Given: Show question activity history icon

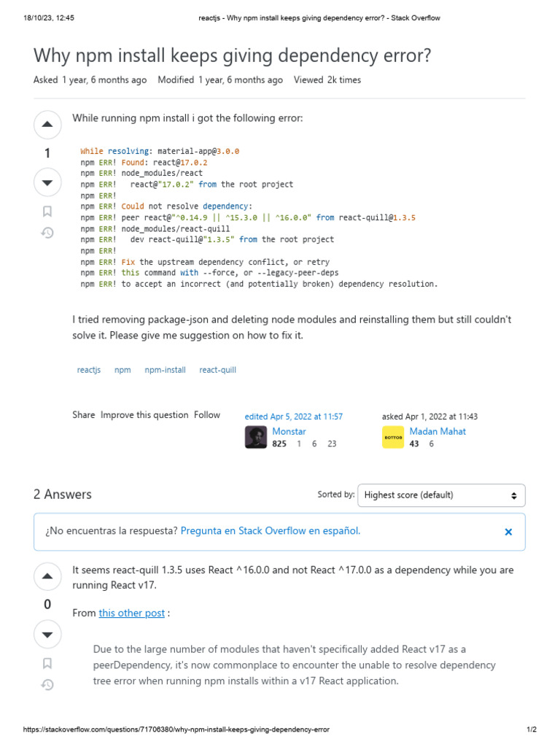Looking at the screenshot, I should (x=47, y=233).
